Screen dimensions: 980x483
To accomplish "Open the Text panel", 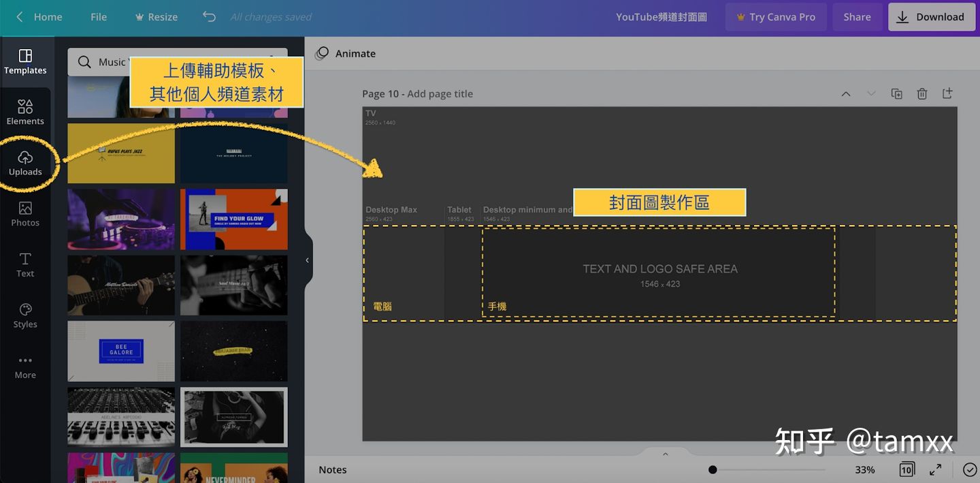I will click(x=25, y=264).
